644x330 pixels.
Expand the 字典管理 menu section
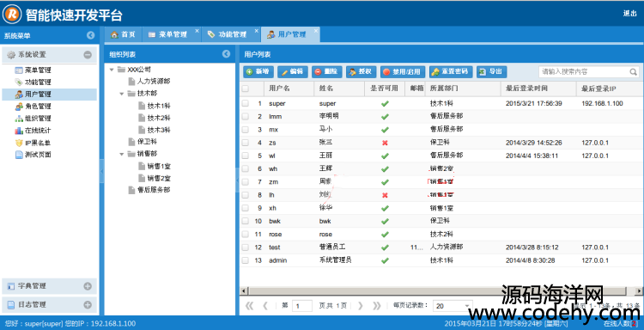click(88, 286)
